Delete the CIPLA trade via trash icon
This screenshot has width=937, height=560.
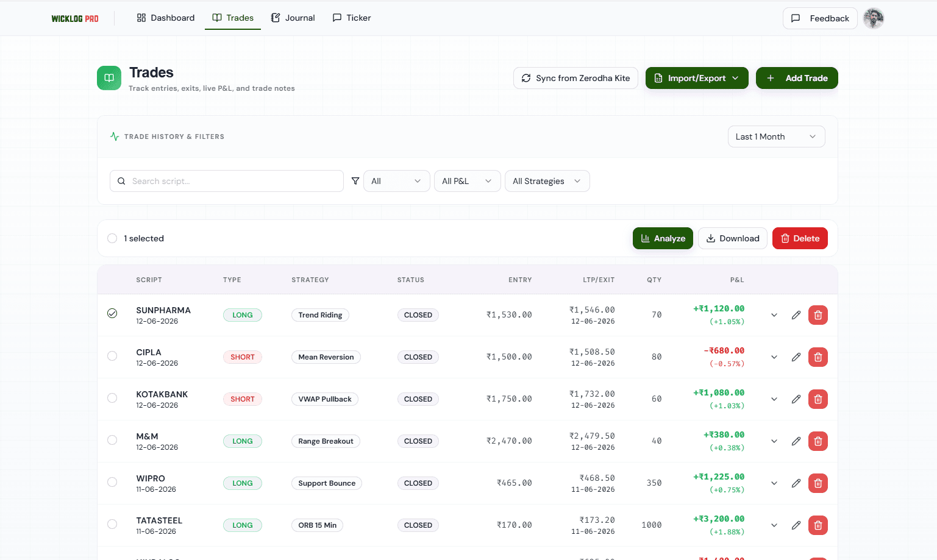[x=818, y=357]
